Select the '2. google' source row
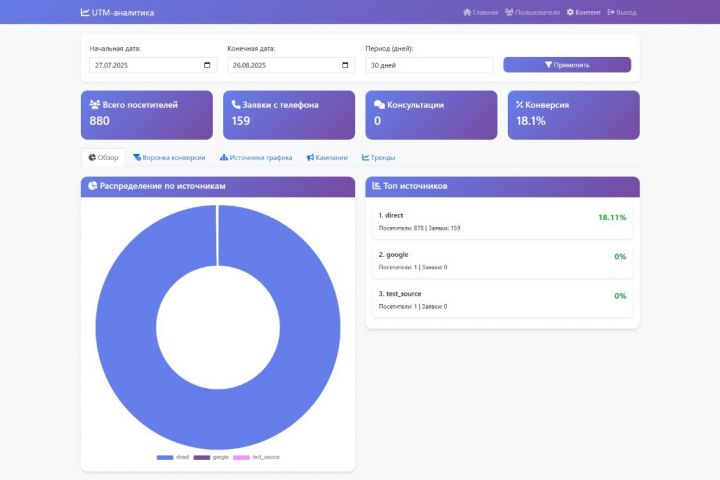Image resolution: width=720 pixels, height=480 pixels. pos(502,260)
